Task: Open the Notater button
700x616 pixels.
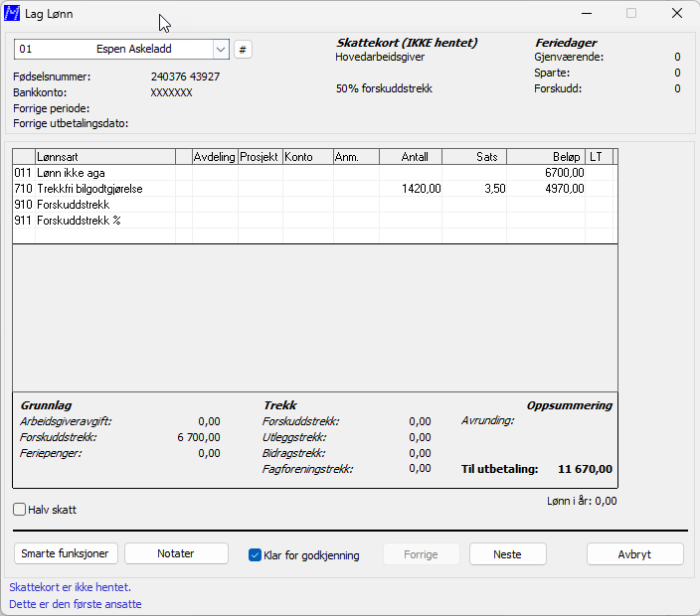Action: (176, 553)
